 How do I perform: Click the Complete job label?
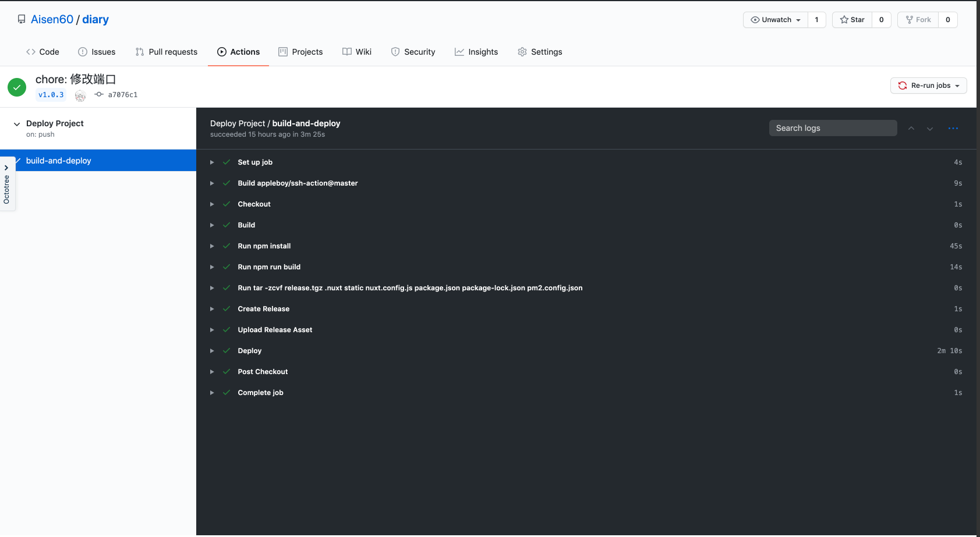(260, 393)
